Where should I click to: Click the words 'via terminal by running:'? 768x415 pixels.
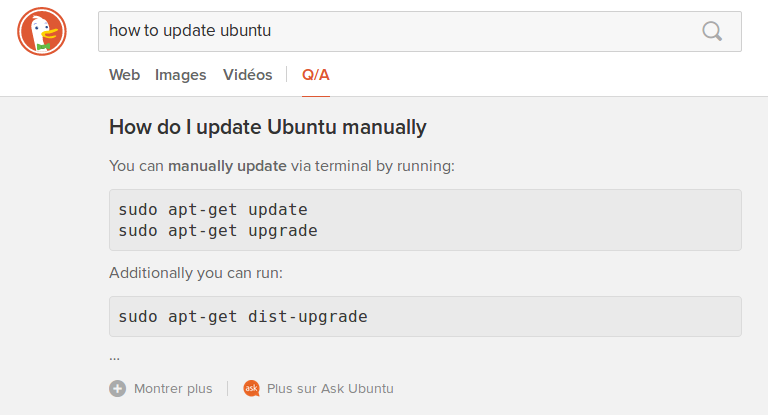coord(373,165)
